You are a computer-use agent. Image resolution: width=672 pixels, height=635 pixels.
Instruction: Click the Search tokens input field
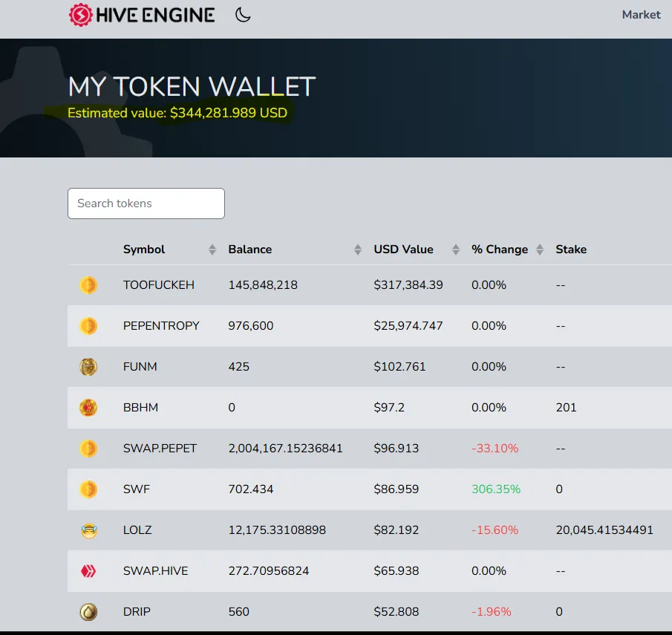(146, 203)
